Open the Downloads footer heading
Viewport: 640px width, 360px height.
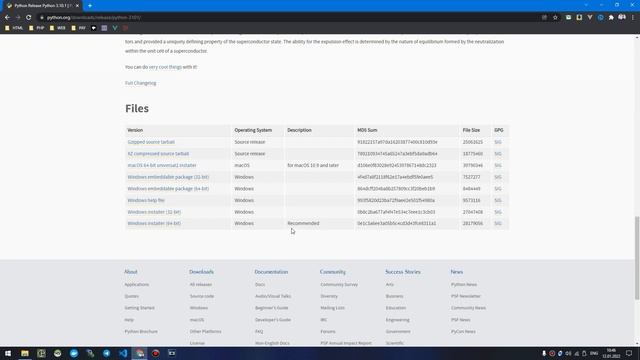pos(201,272)
